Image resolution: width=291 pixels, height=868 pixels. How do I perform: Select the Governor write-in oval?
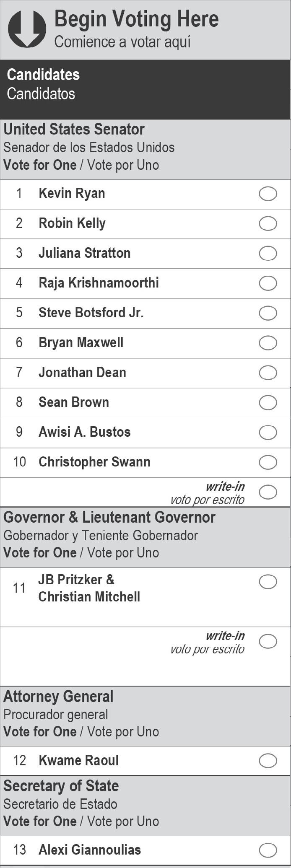(268, 641)
